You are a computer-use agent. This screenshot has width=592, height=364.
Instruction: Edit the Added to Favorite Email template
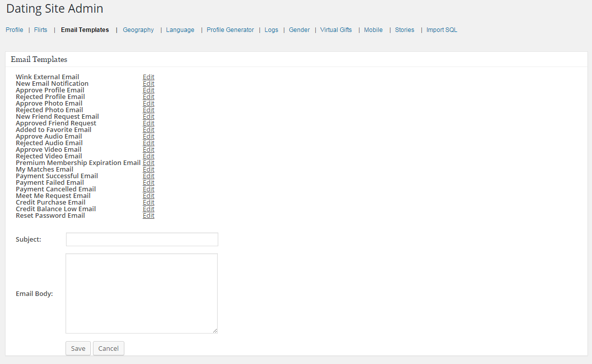tap(148, 130)
